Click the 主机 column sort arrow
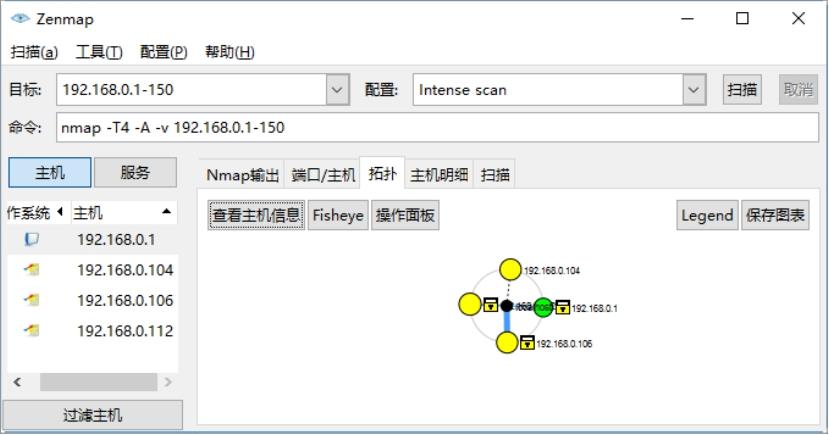 point(167,211)
